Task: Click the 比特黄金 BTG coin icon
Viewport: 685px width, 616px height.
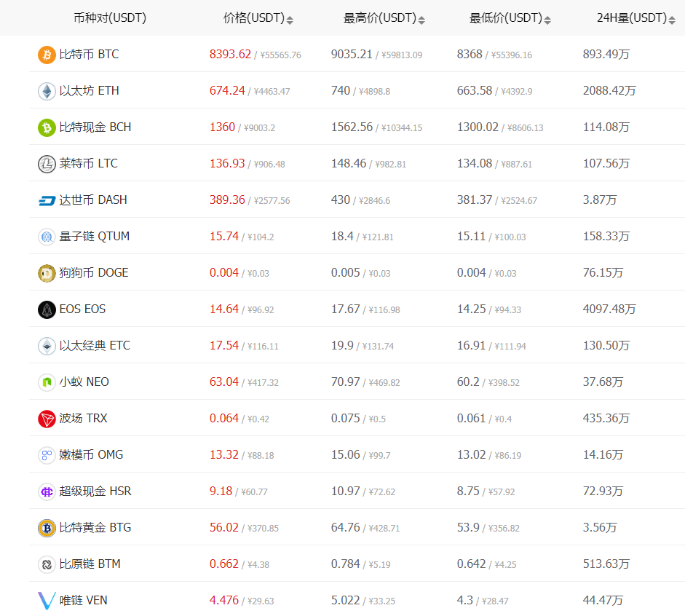Action: (x=47, y=528)
